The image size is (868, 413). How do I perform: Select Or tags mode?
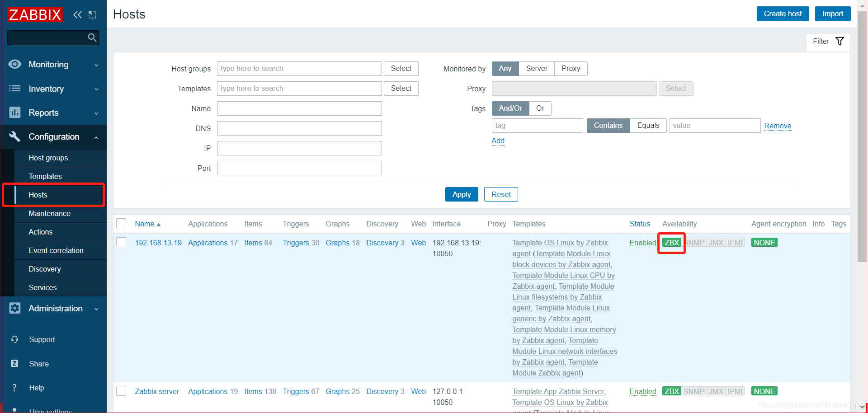pyautogui.click(x=540, y=108)
